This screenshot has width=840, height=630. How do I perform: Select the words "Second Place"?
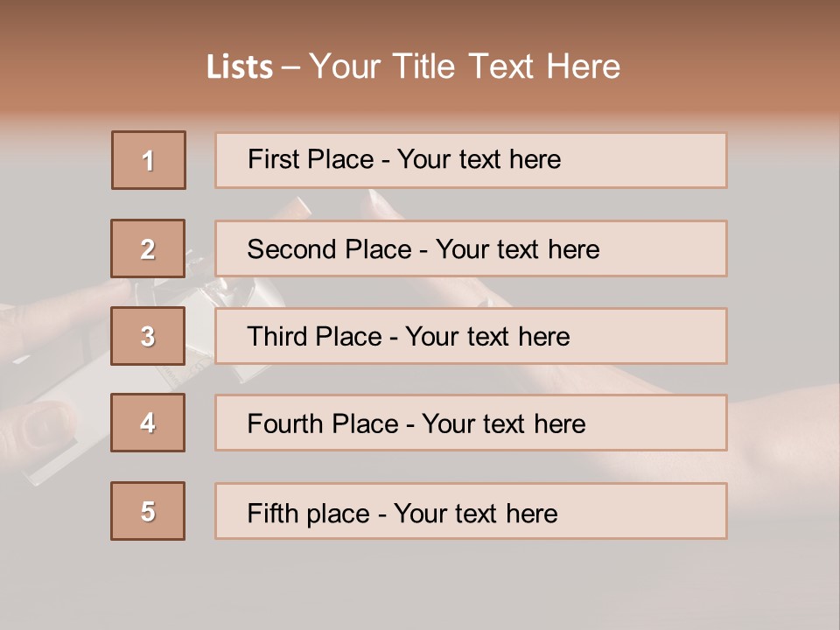(x=328, y=249)
